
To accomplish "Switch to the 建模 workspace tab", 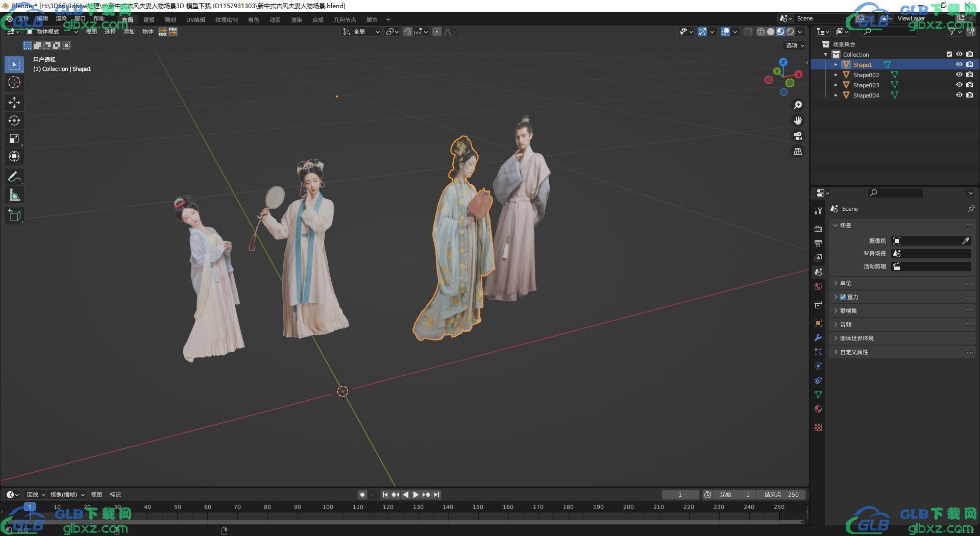I will click(149, 20).
